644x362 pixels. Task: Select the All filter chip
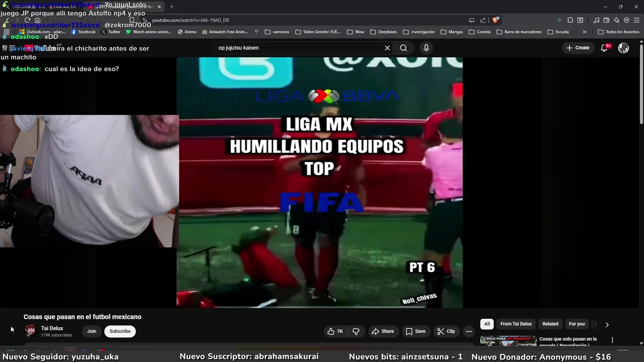(x=487, y=324)
